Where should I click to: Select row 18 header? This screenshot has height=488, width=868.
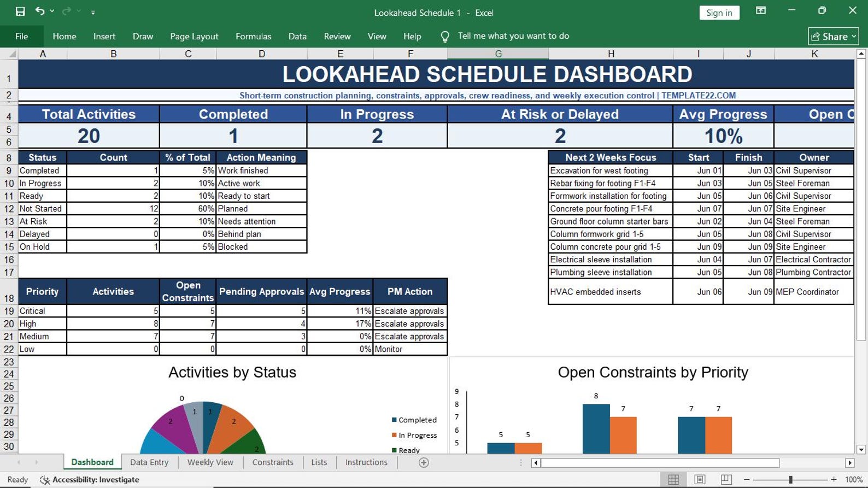pyautogui.click(x=9, y=292)
